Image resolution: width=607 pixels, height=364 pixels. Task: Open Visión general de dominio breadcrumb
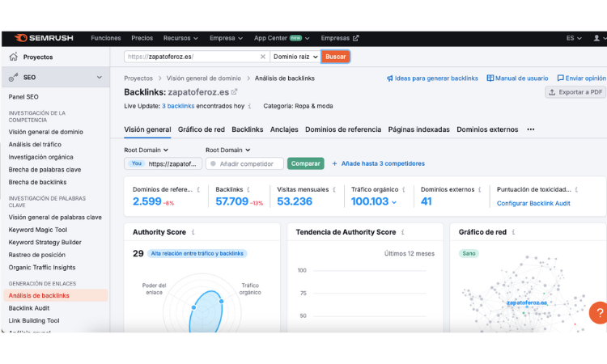[204, 78]
